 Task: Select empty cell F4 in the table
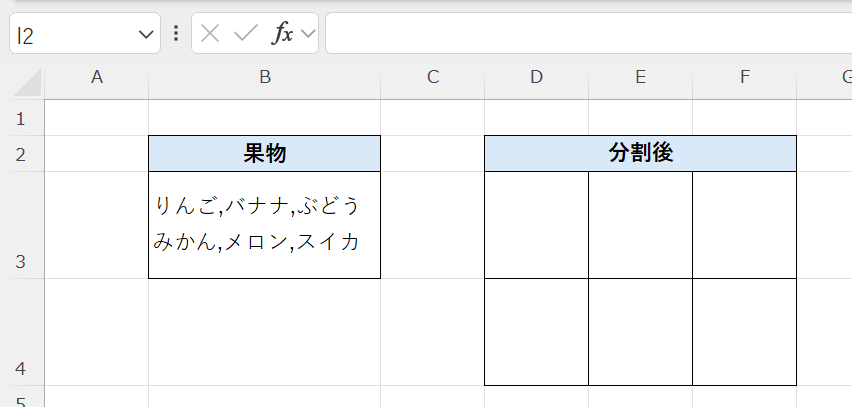point(745,332)
